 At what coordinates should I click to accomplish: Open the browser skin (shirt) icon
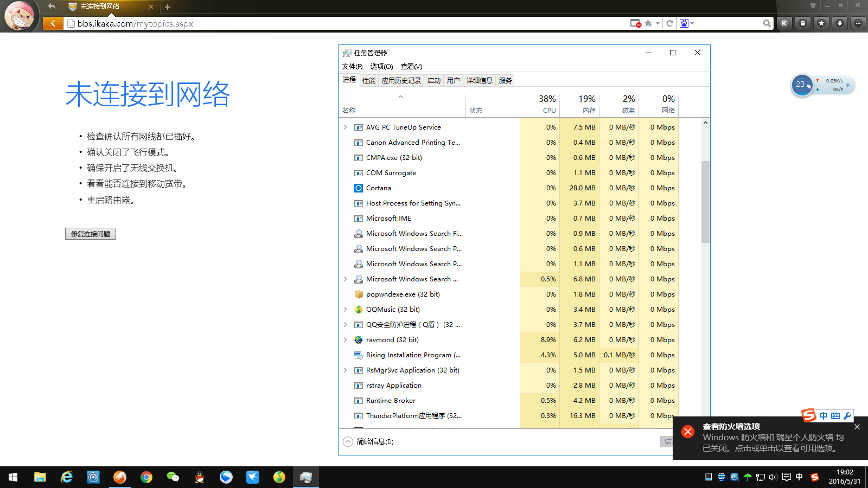(813, 5)
